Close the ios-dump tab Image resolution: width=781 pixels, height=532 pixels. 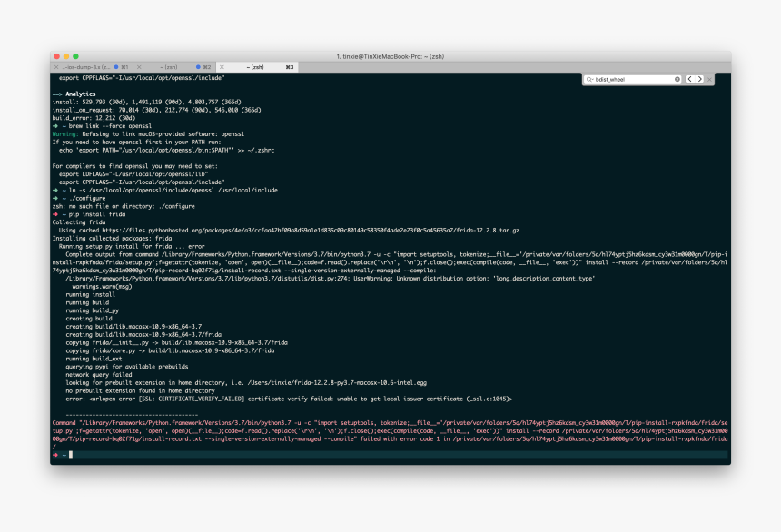point(56,67)
